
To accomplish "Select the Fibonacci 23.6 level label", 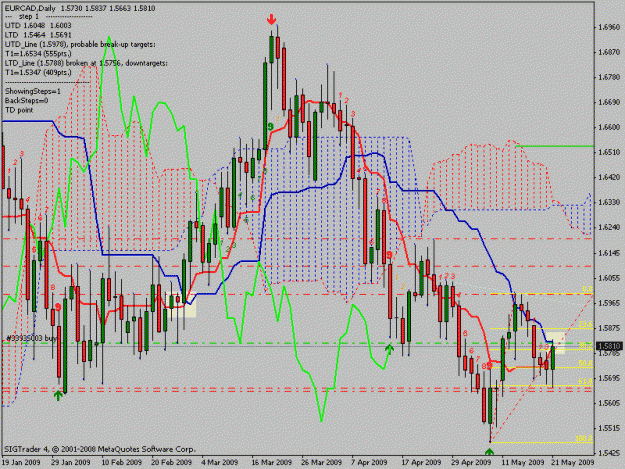I will click(586, 325).
